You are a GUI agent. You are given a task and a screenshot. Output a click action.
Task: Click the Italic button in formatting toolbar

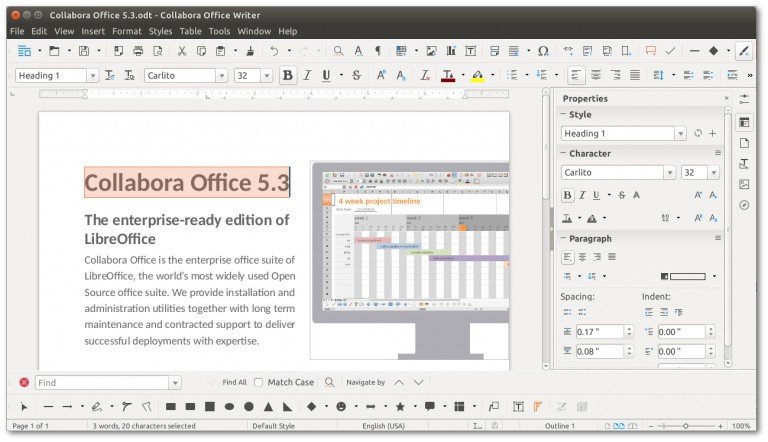(x=308, y=75)
